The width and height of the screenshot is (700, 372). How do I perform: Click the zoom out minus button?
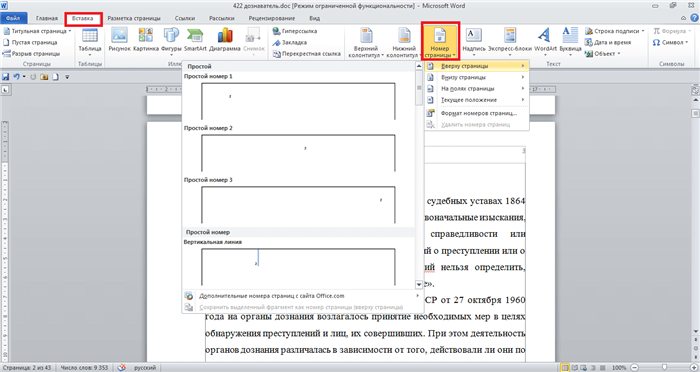pos(634,368)
